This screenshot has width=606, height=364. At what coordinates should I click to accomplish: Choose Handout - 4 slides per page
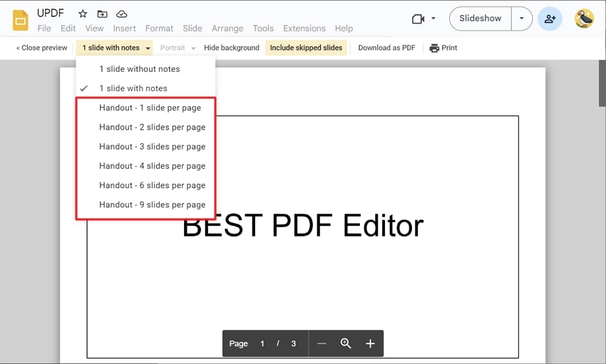pyautogui.click(x=145, y=166)
